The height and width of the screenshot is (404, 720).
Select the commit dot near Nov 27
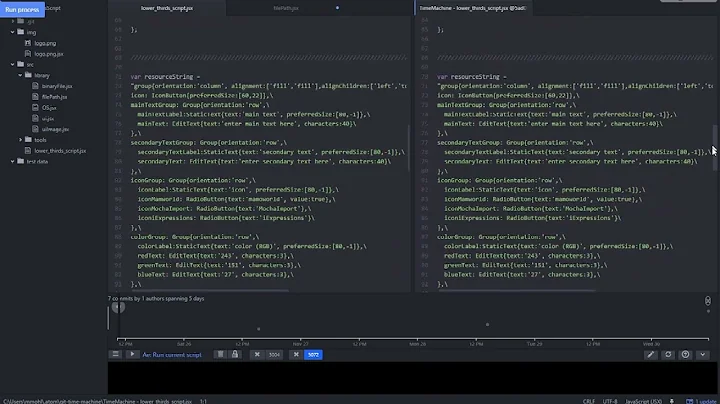tap(259, 329)
